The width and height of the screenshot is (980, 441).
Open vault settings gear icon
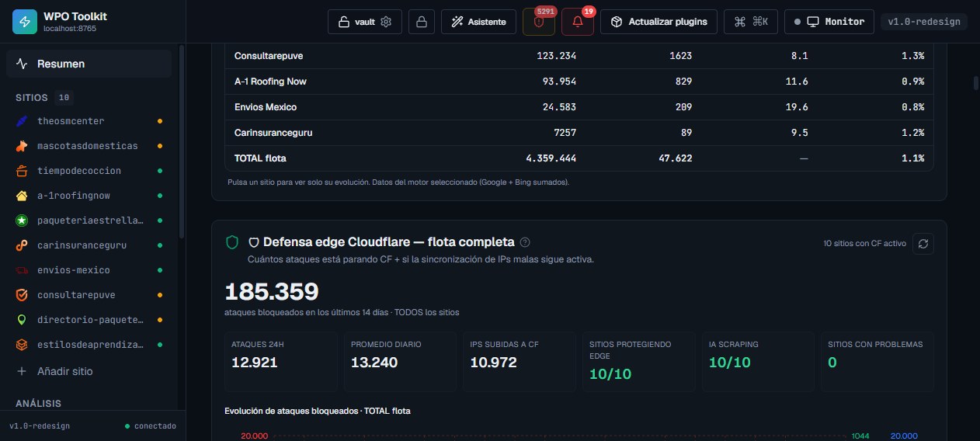click(386, 22)
